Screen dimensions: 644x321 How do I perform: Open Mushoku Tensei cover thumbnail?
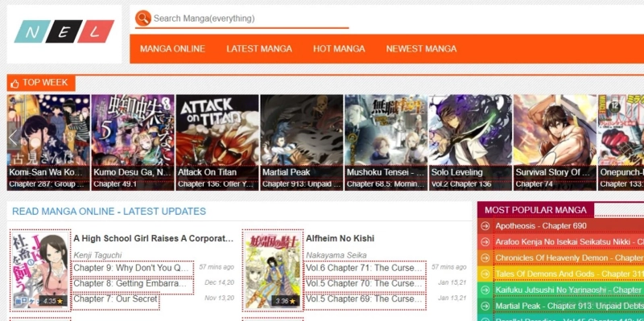(x=386, y=130)
